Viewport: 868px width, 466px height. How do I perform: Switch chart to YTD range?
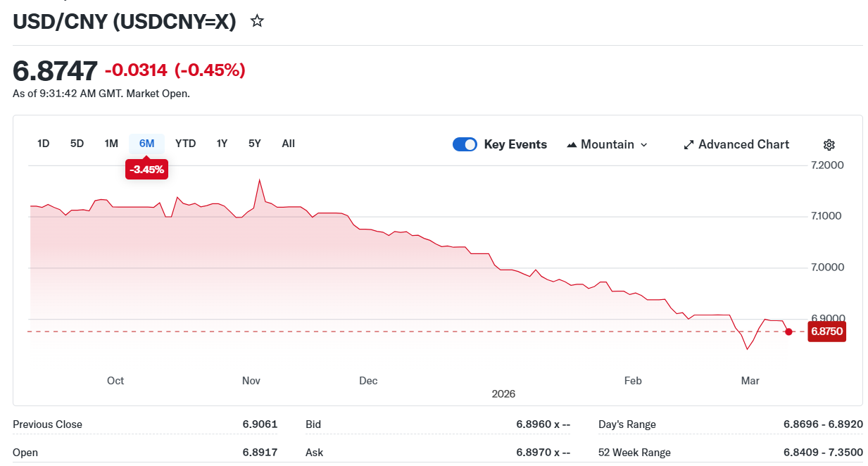(x=185, y=144)
